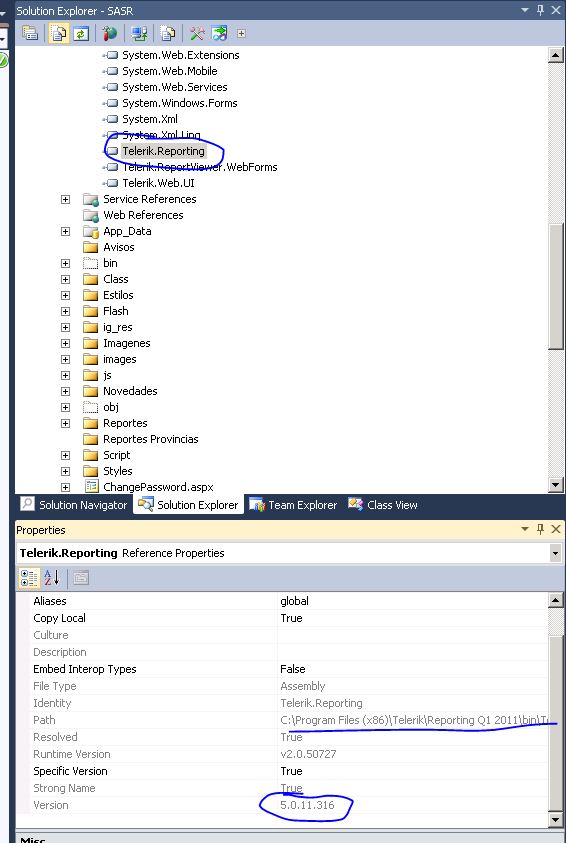
Task: Open ASP.NET Configuration hammer-wrench icon
Action: click(x=197, y=33)
